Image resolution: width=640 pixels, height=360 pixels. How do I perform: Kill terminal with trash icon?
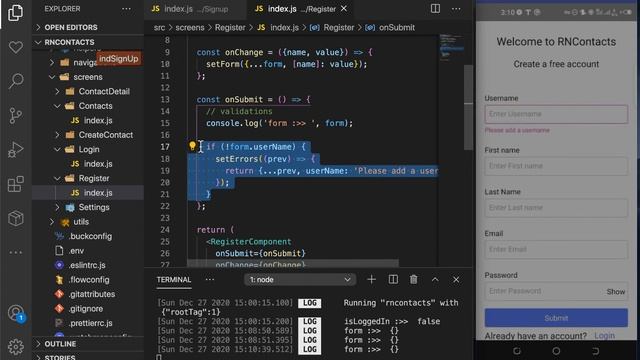[x=413, y=280]
